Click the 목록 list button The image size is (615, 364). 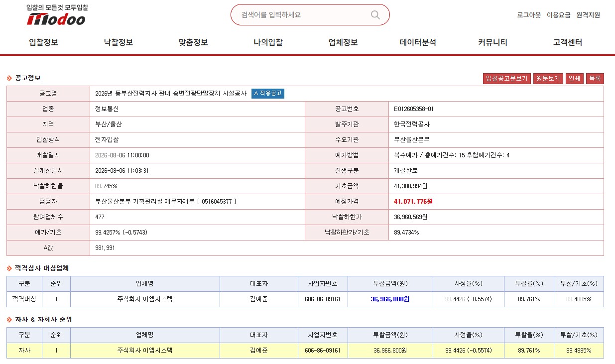pyautogui.click(x=595, y=79)
